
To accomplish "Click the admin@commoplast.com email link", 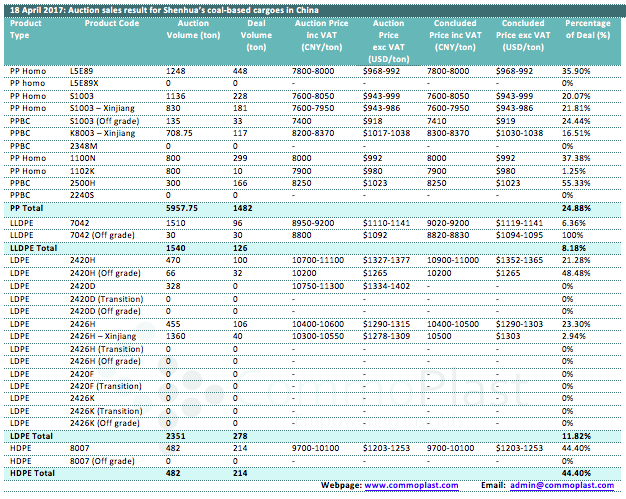I will click(x=561, y=485).
